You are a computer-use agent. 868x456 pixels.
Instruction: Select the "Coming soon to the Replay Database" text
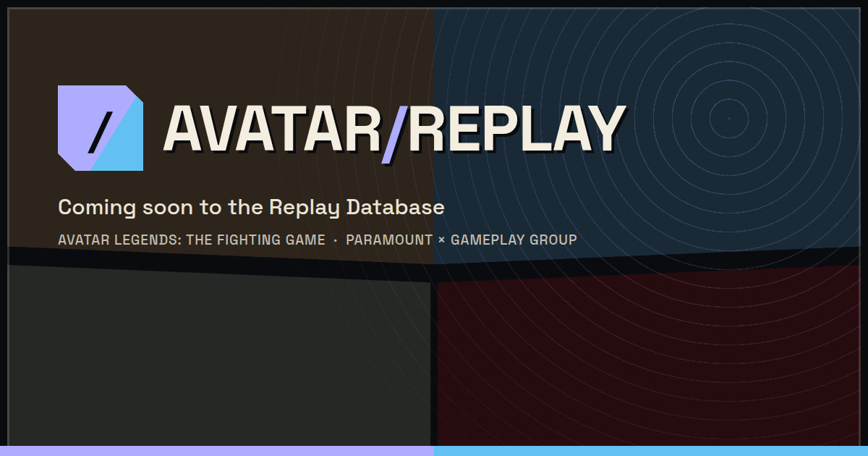(251, 208)
